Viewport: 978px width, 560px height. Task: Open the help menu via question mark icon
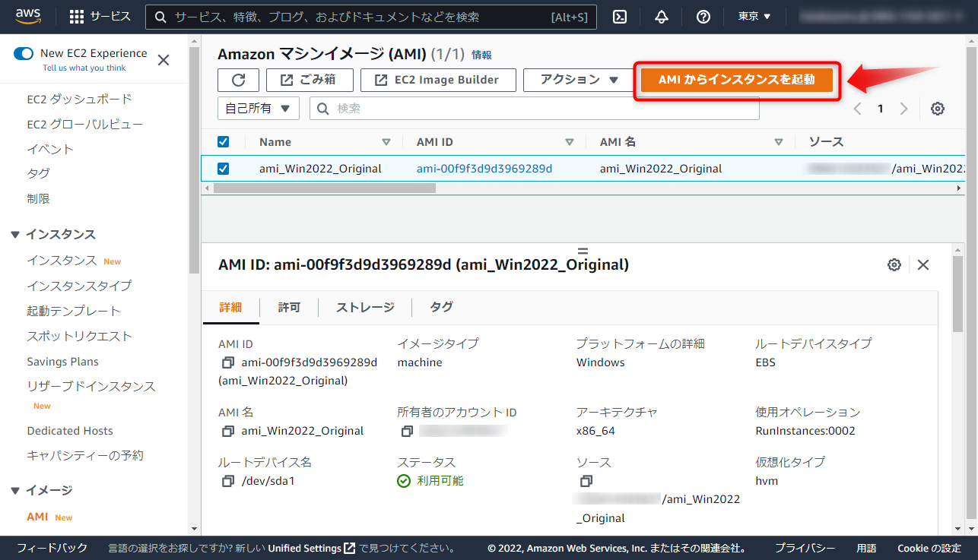702,16
